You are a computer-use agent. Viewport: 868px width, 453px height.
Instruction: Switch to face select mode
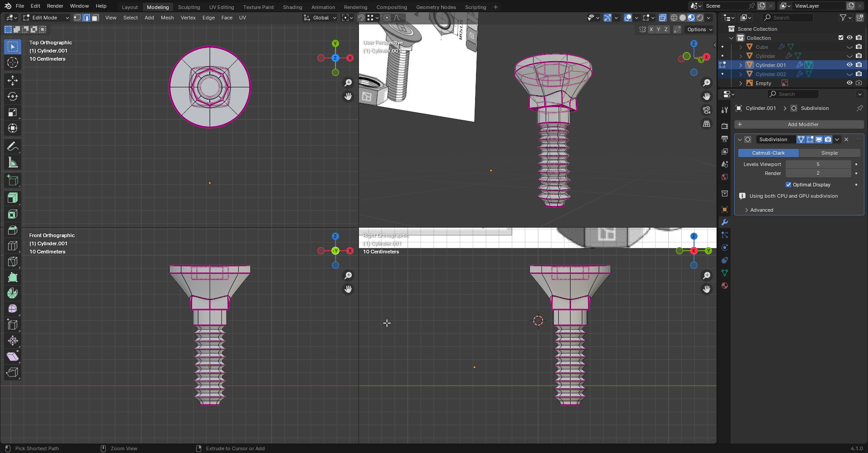pyautogui.click(x=95, y=18)
